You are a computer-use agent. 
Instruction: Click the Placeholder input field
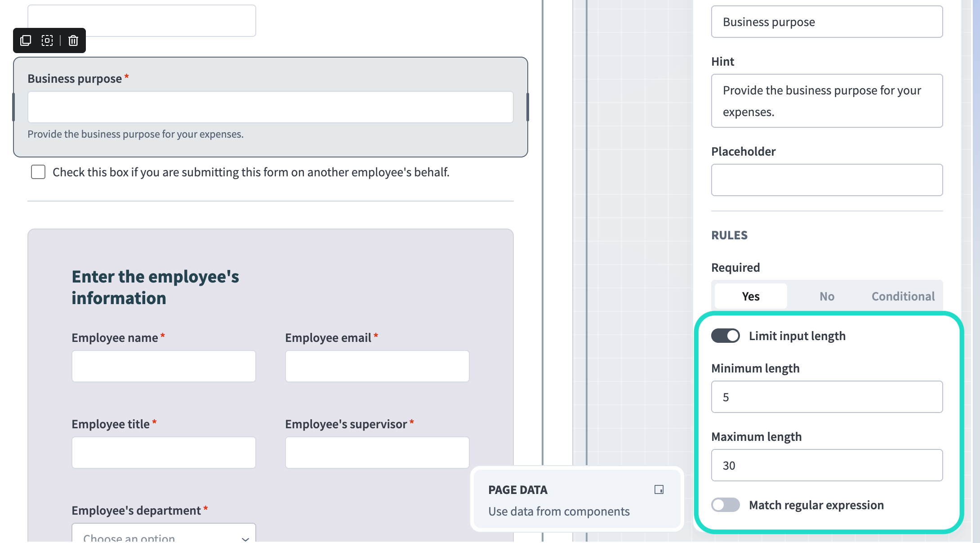click(x=827, y=180)
